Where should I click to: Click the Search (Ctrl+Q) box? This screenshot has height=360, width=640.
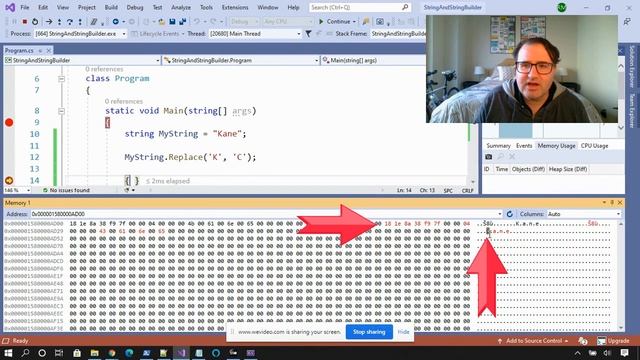tap(360, 7)
